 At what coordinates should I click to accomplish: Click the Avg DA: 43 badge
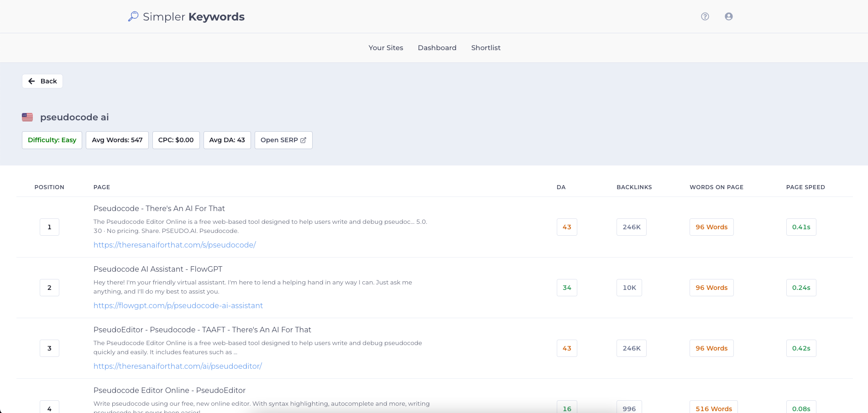(x=227, y=140)
